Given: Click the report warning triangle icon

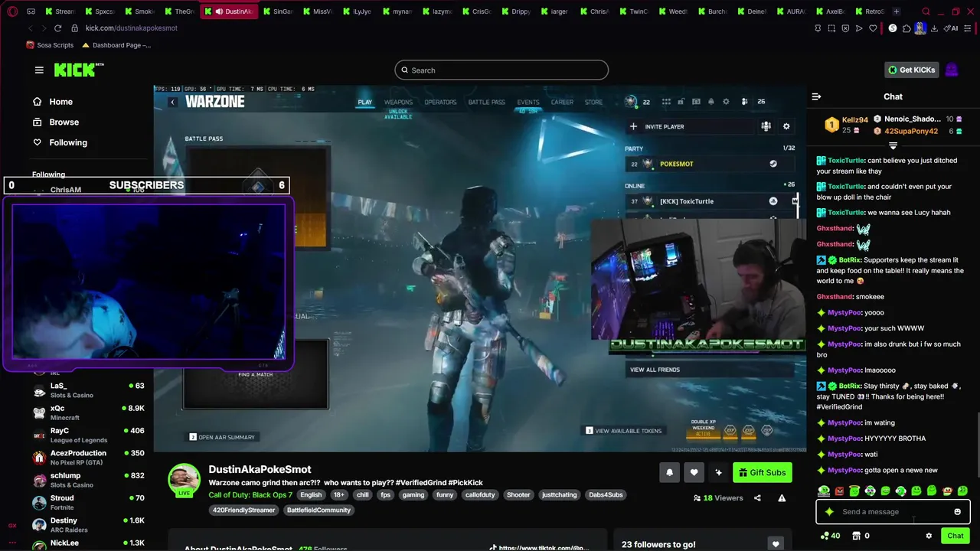Looking at the screenshot, I should pos(782,498).
